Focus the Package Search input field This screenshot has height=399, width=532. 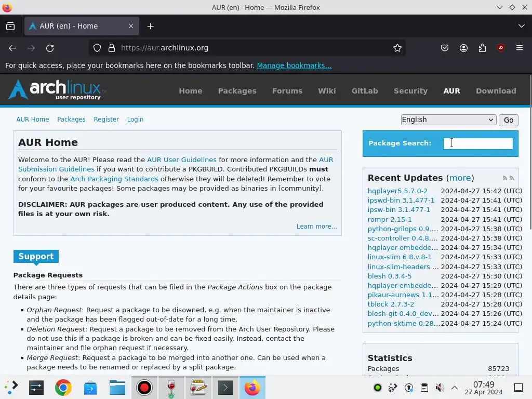(478, 143)
